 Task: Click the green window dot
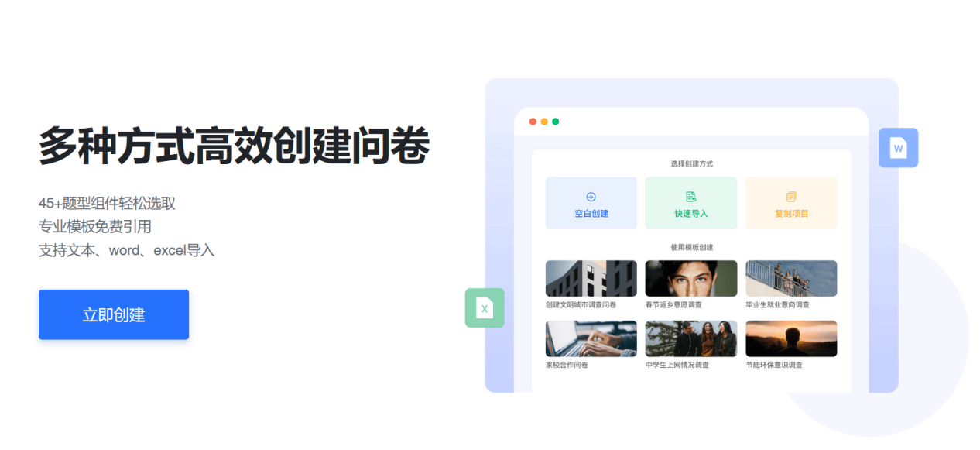click(x=555, y=122)
